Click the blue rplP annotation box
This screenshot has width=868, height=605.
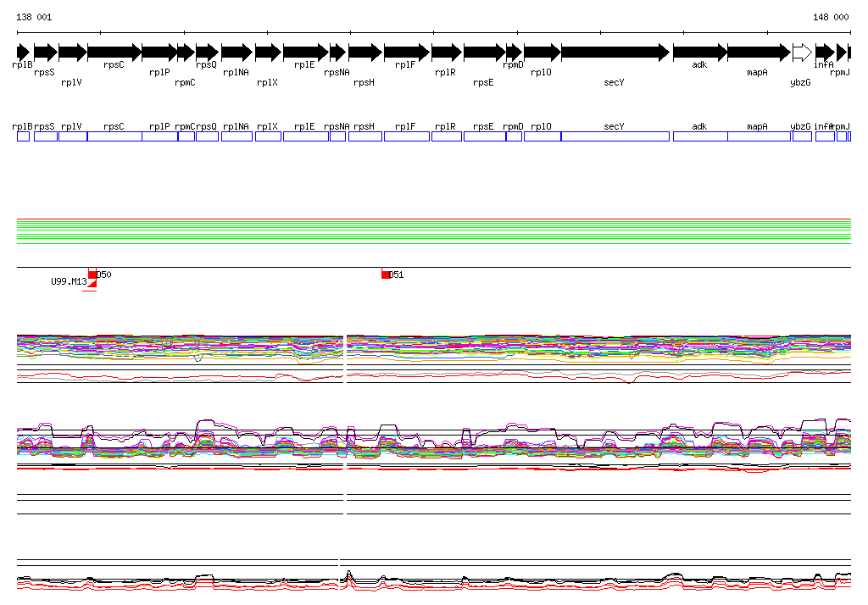(x=160, y=136)
